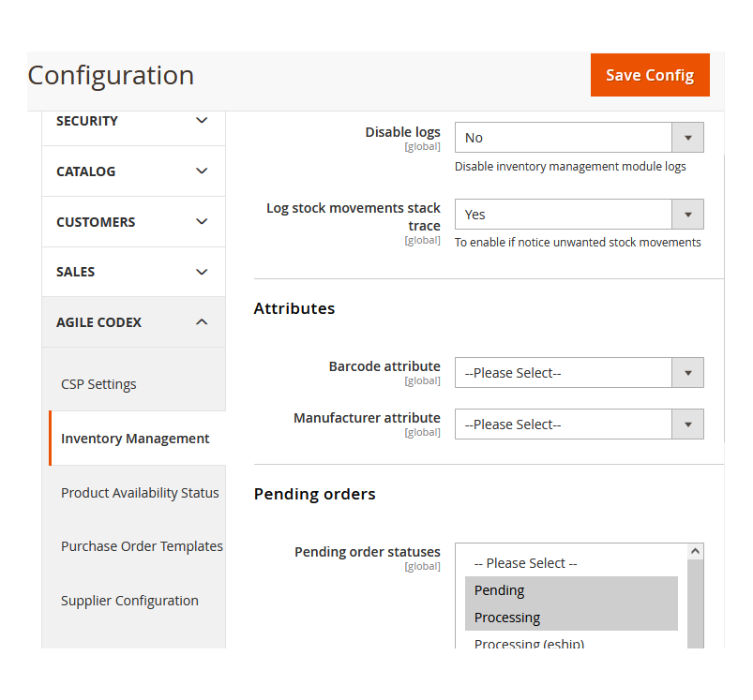
Task: Expand the Sales section chevron
Action: [202, 272]
